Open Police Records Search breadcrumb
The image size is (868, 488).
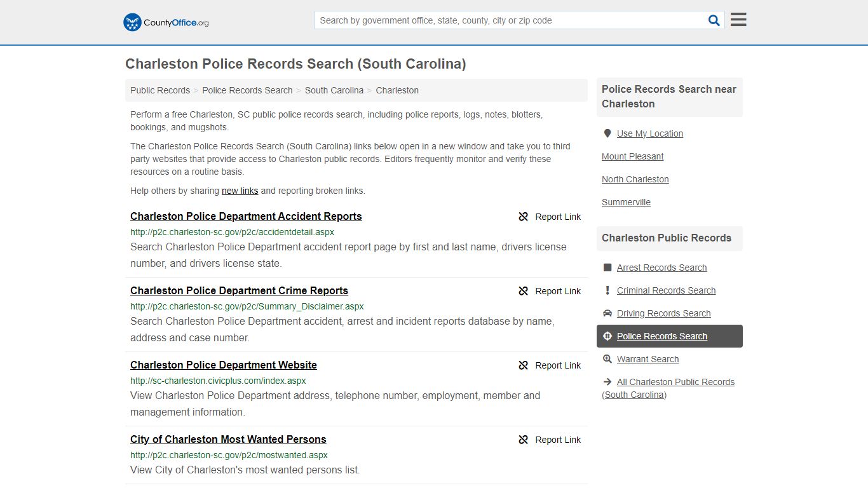click(x=247, y=90)
